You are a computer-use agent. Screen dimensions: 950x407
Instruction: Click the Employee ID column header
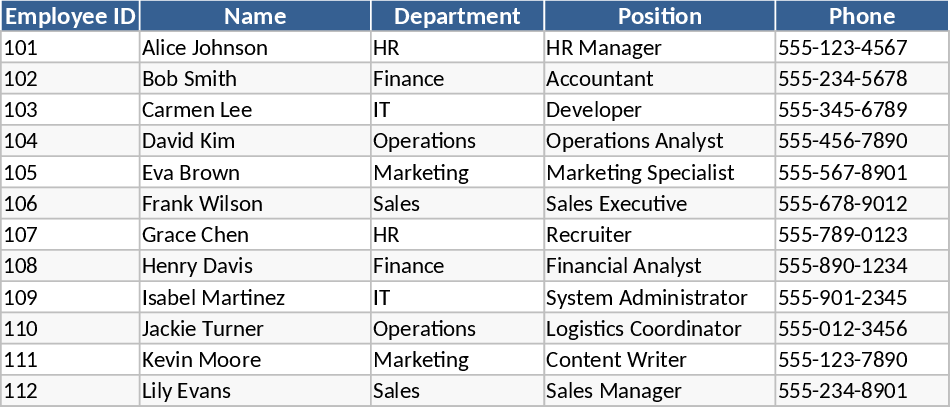[70, 16]
